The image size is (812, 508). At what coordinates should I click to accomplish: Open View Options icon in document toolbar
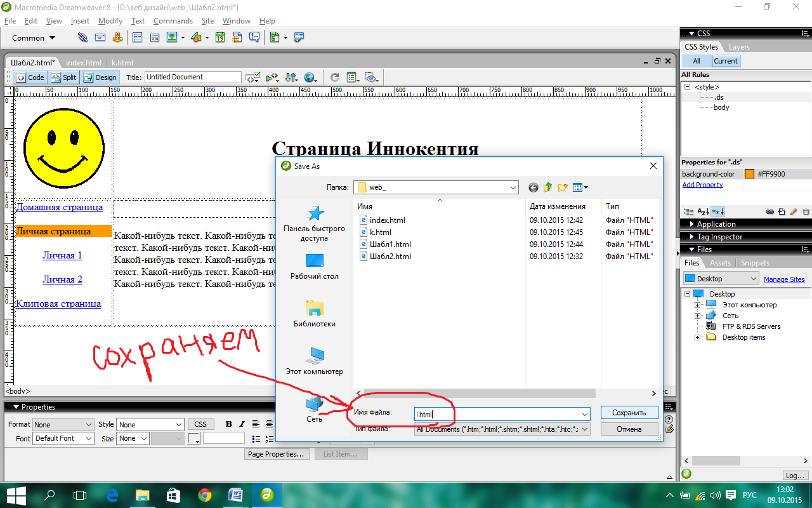(353, 77)
